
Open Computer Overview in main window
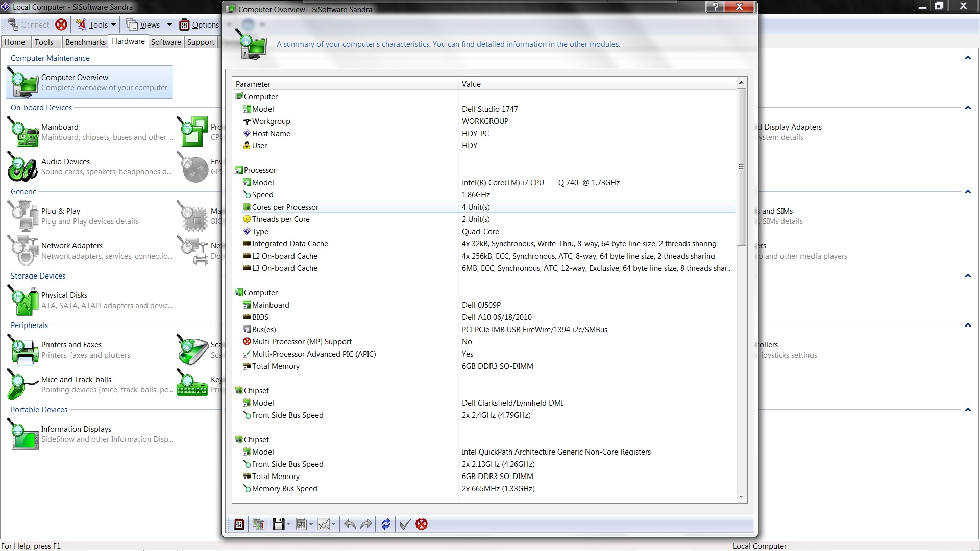pyautogui.click(x=89, y=82)
